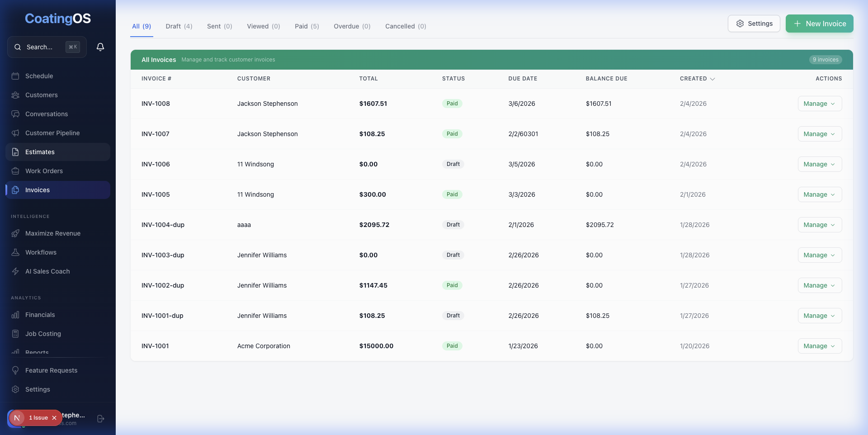868x435 pixels.
Task: Open the Work Orders icon
Action: click(15, 171)
